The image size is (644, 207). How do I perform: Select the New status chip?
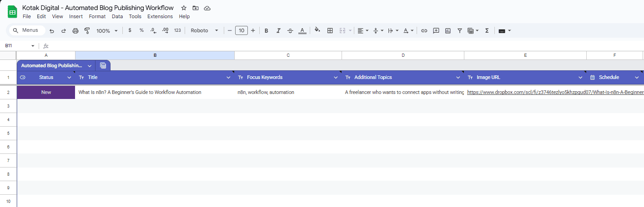pyautogui.click(x=46, y=92)
